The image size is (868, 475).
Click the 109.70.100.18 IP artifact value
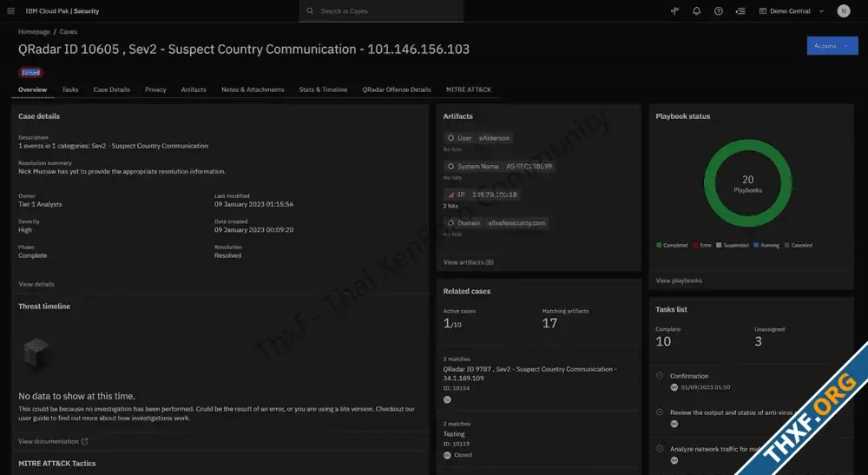pos(495,195)
